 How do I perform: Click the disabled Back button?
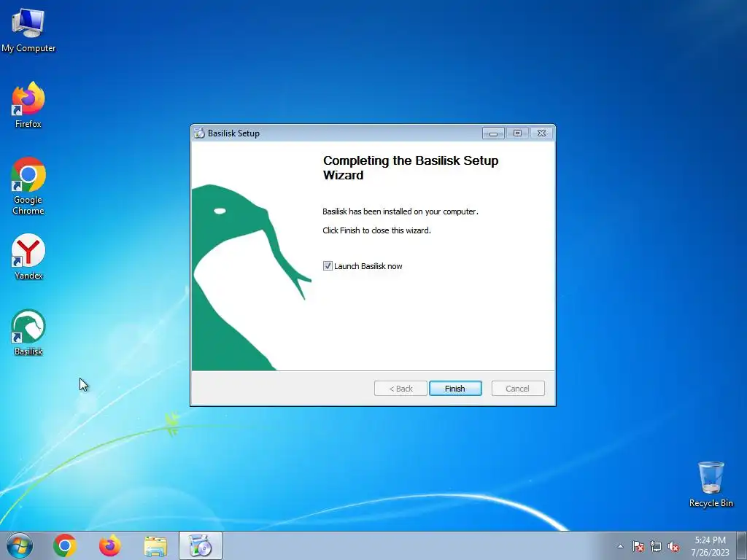400,389
